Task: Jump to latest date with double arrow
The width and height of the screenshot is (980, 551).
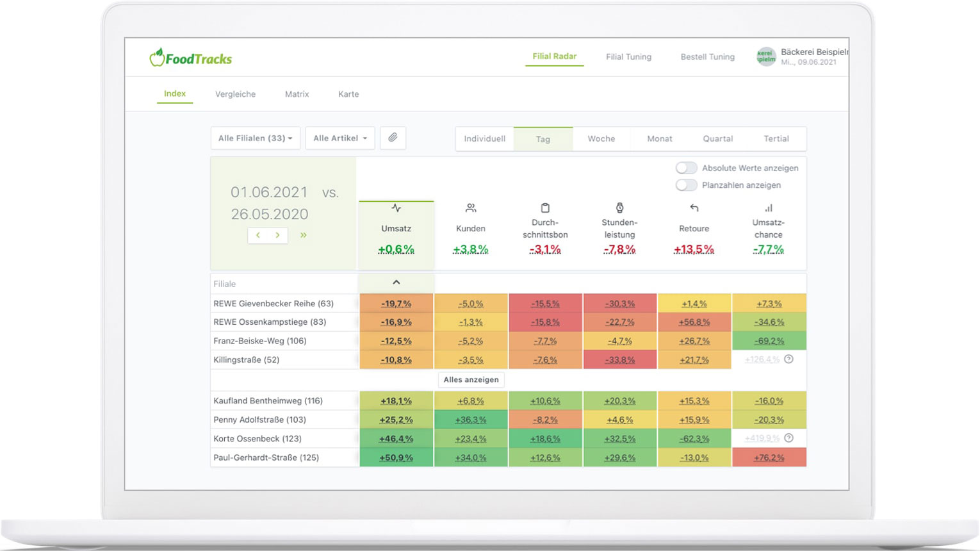Action: (304, 235)
